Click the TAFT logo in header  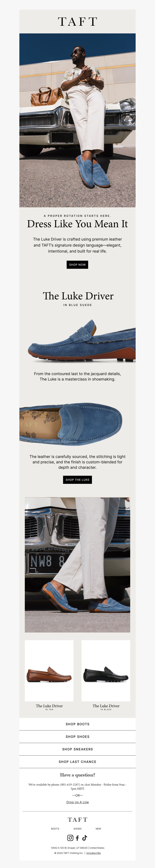[x=77, y=22]
